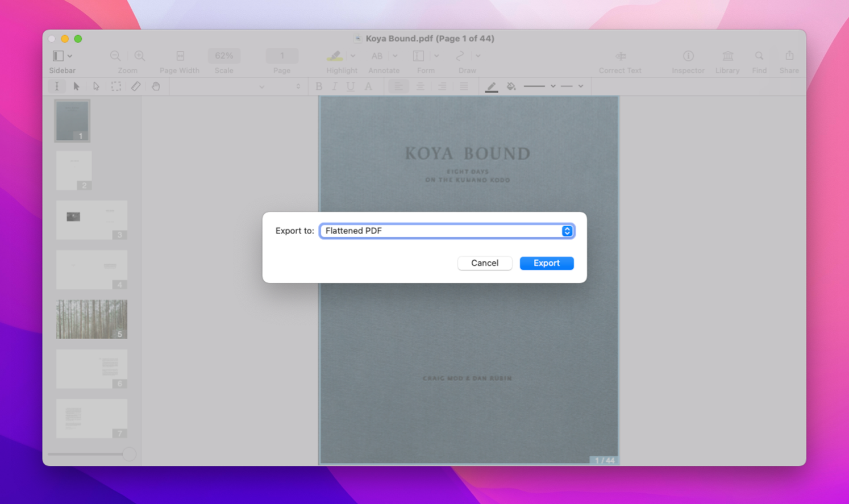Select the Draw freehand tool
This screenshot has width=849, height=504.
(459, 56)
